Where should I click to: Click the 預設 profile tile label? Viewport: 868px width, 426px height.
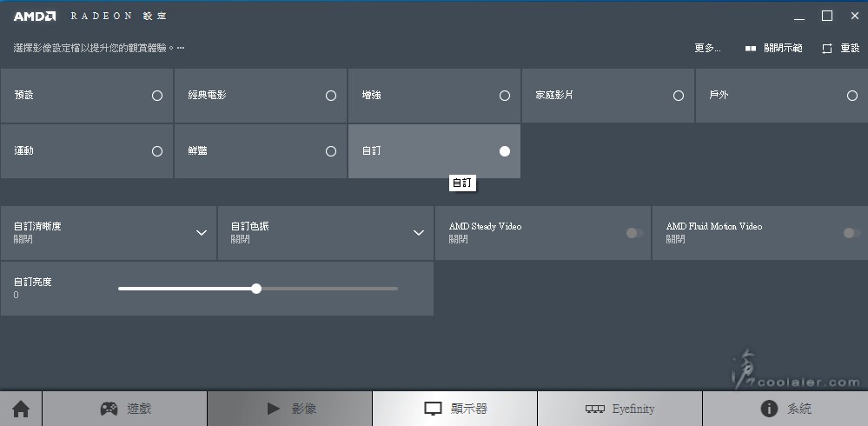click(23, 96)
